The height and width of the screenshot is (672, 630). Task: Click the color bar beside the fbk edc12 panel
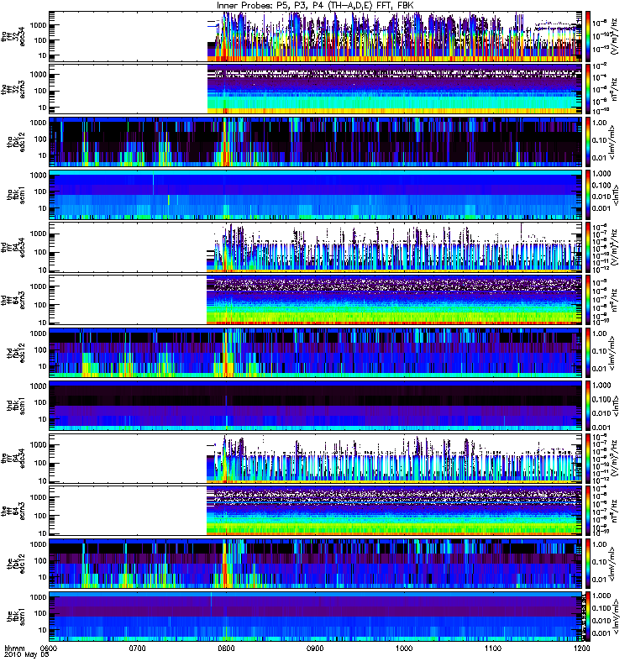coord(587,564)
